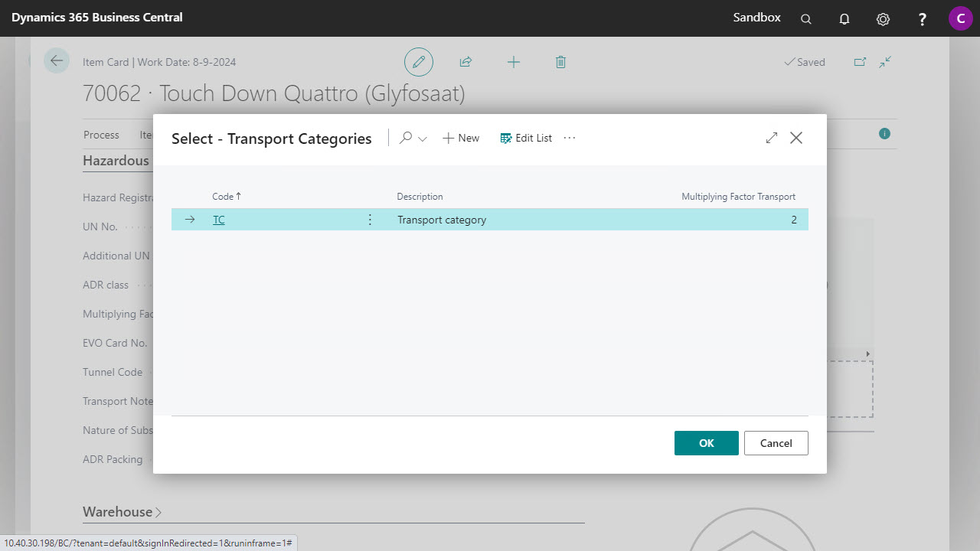
Task: Open More options via the dialog ellipsis
Action: click(x=569, y=138)
